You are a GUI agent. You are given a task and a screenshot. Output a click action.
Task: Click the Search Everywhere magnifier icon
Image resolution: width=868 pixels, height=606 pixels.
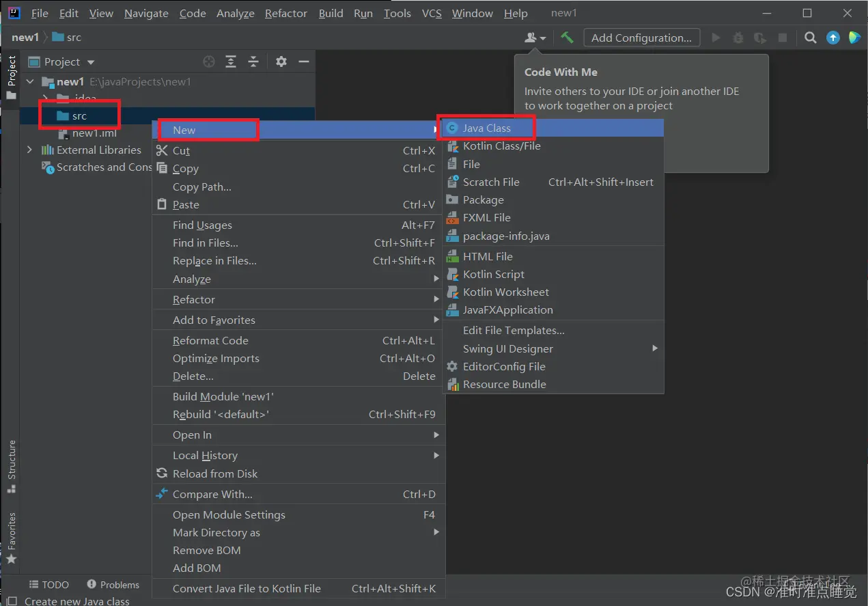pyautogui.click(x=811, y=38)
